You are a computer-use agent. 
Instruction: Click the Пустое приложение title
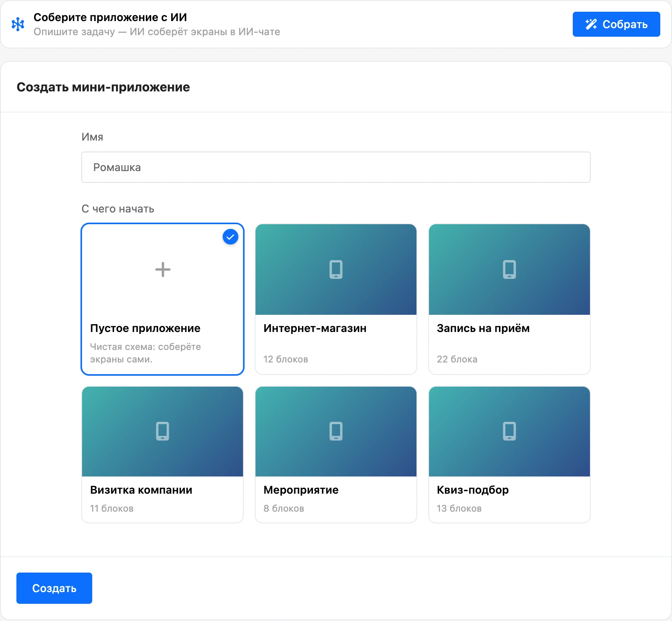145,328
